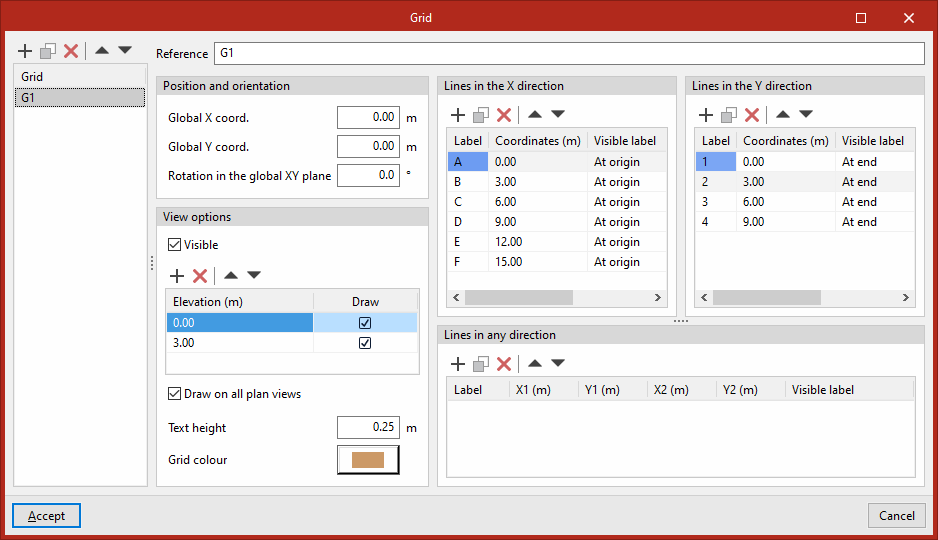Add a line in any direction

[x=458, y=364]
